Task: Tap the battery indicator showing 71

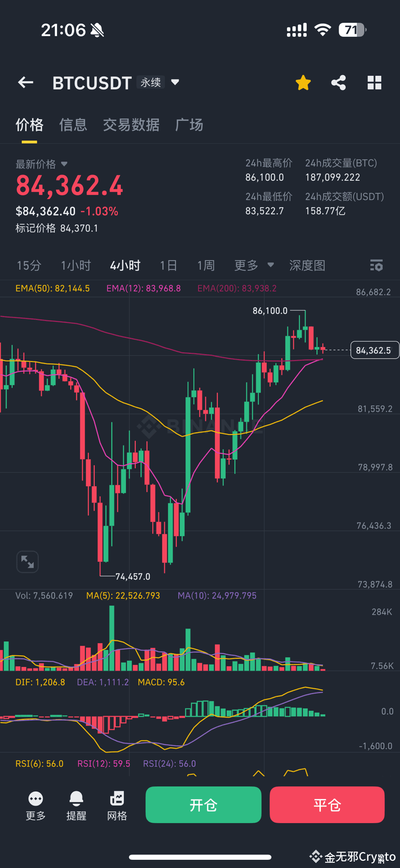Action: coord(352,30)
